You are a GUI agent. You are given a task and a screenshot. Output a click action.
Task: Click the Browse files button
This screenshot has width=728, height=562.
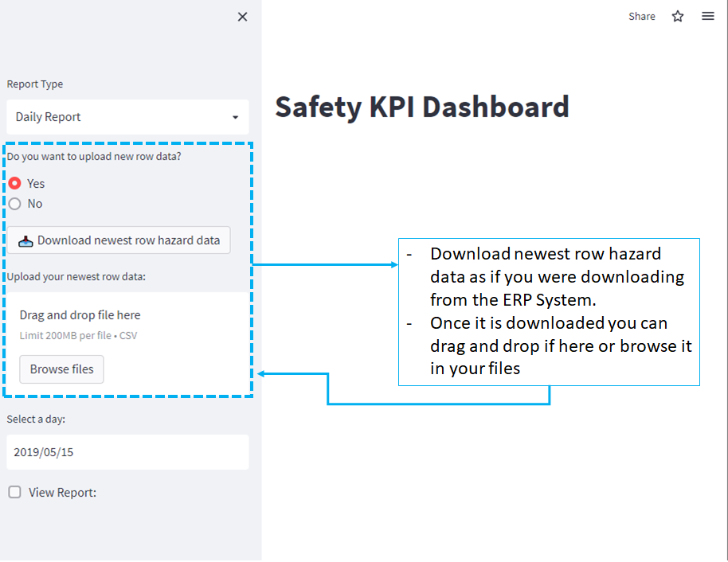click(61, 369)
